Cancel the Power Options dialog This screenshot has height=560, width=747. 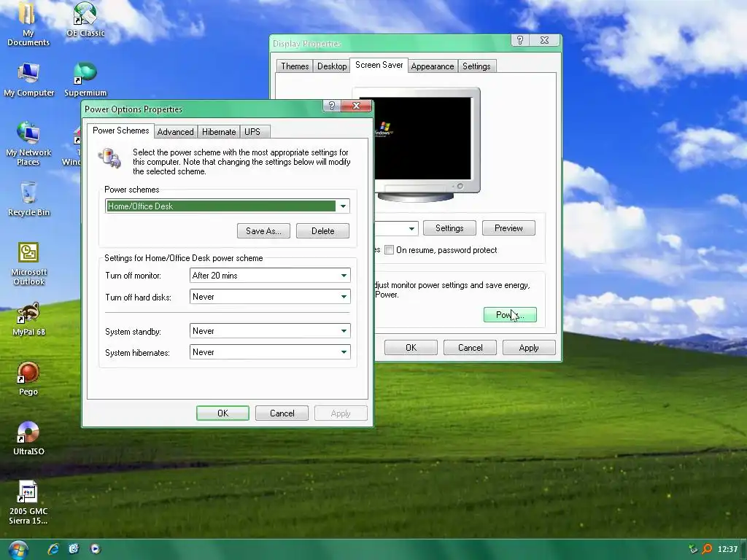[282, 413]
